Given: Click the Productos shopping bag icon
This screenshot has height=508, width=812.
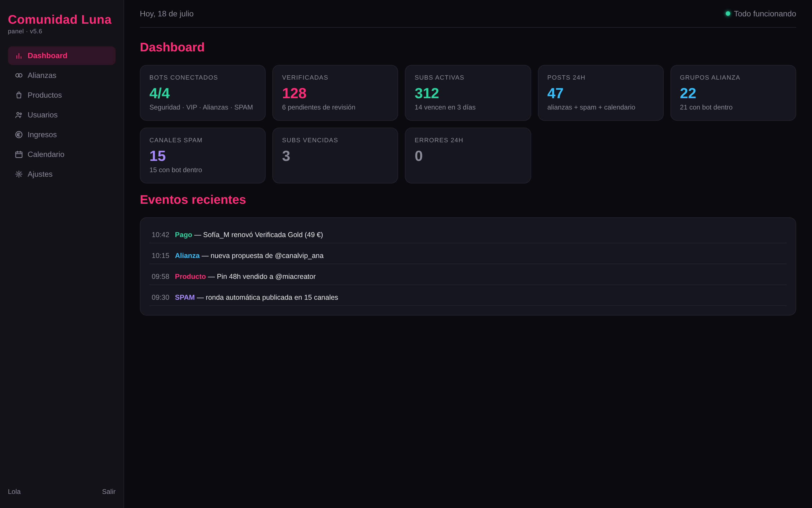Looking at the screenshot, I should [19, 95].
